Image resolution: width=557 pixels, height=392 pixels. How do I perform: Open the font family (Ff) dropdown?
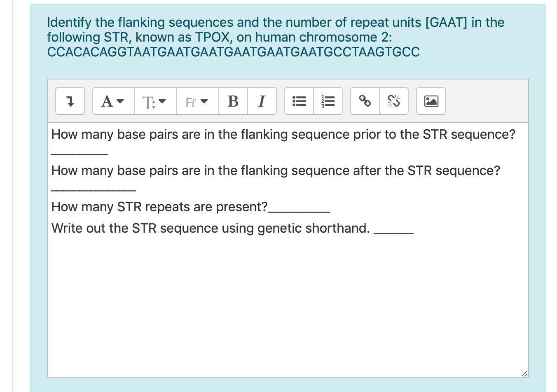tap(197, 101)
